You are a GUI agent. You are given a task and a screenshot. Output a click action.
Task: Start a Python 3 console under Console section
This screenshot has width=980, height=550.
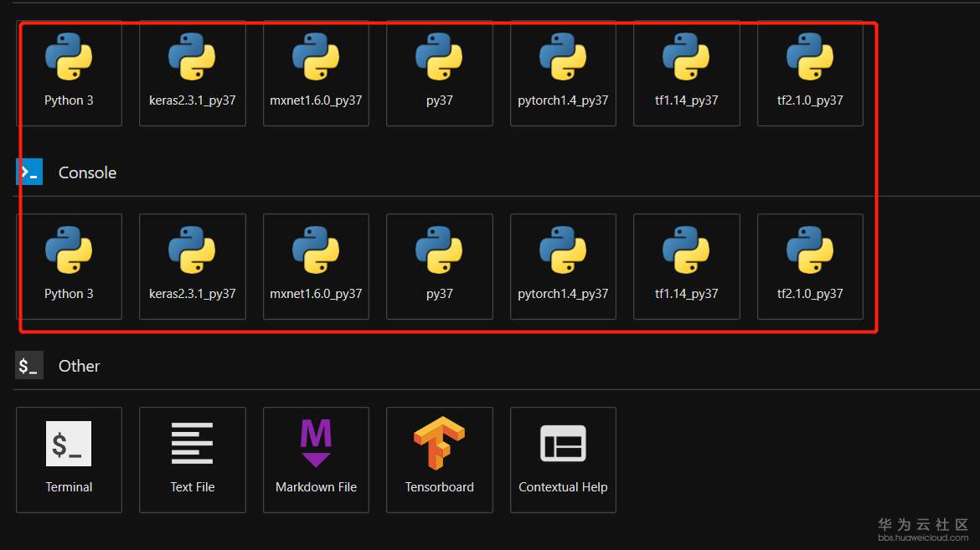pyautogui.click(x=69, y=267)
